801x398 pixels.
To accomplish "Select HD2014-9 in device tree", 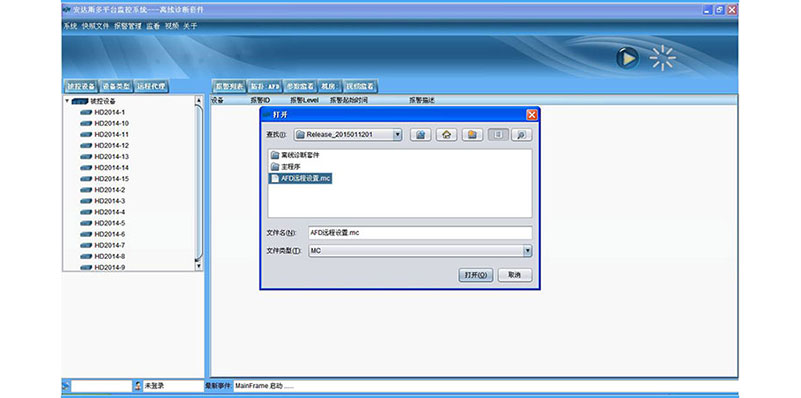I will point(110,267).
